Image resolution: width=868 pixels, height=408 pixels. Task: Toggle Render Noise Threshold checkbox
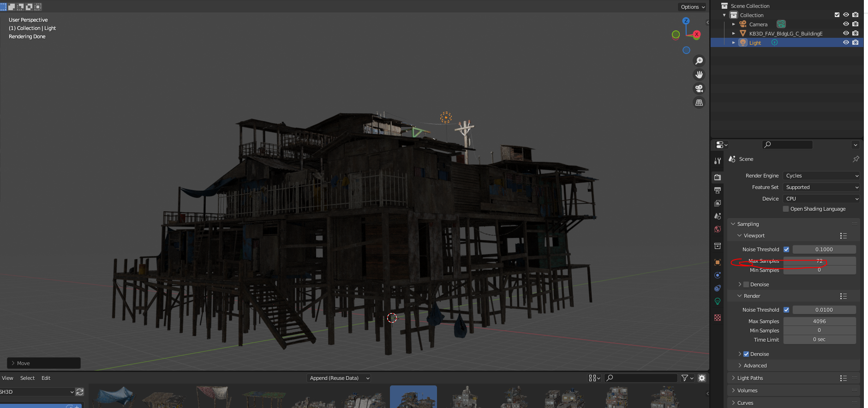point(786,310)
